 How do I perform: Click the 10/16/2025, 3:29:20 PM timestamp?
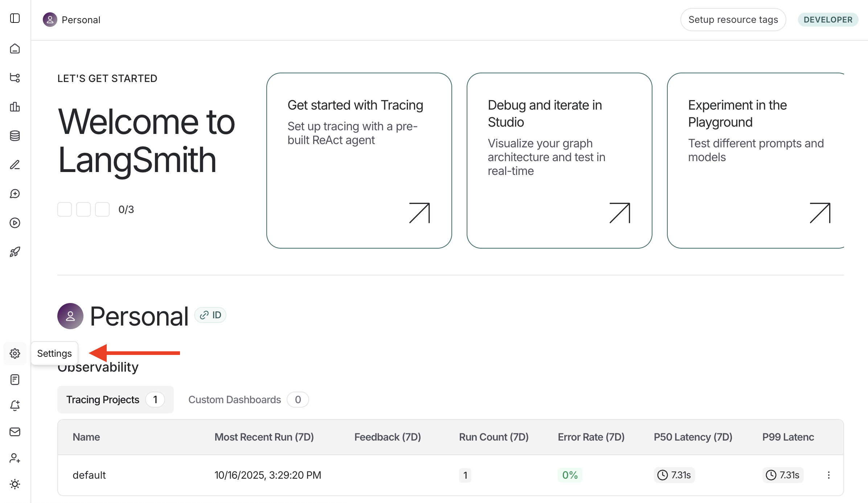pyautogui.click(x=268, y=475)
